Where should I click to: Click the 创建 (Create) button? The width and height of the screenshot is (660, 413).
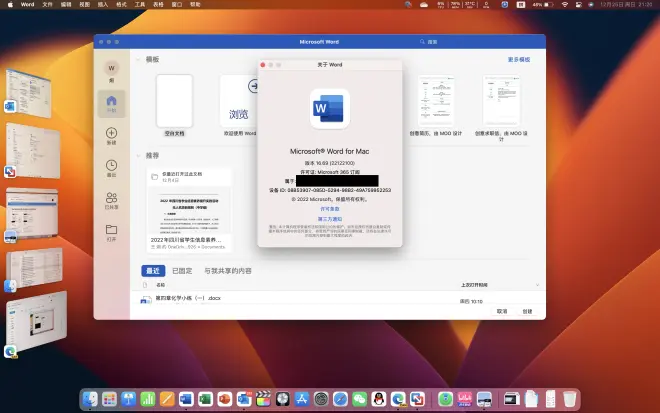click(527, 312)
